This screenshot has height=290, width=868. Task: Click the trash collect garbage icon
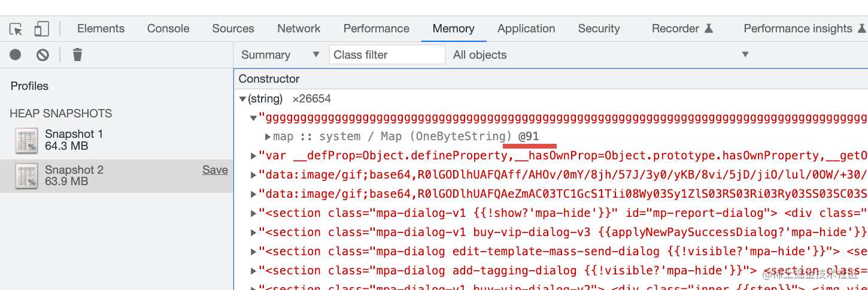(77, 55)
